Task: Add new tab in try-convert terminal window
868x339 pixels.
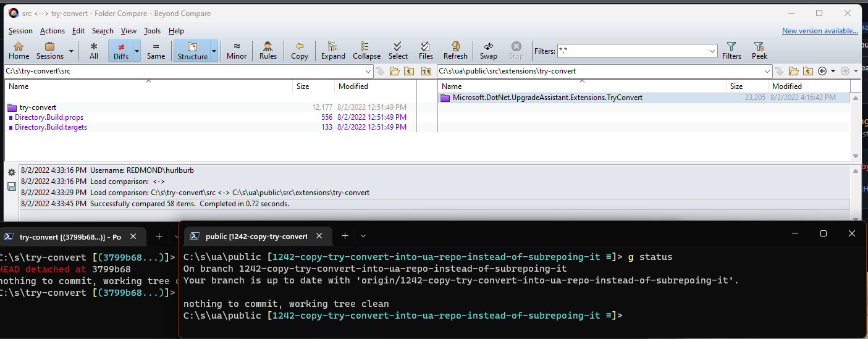Action: coord(159,236)
